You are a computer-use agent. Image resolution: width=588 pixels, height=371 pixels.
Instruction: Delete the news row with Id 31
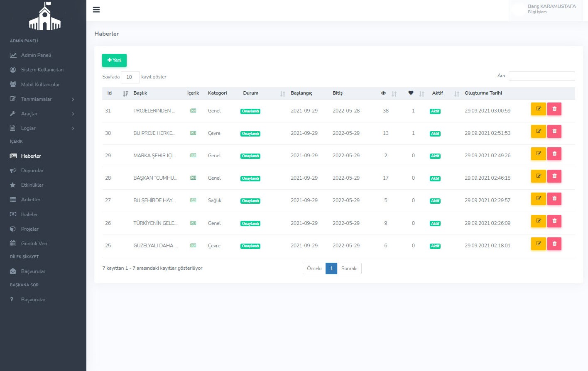tap(554, 109)
